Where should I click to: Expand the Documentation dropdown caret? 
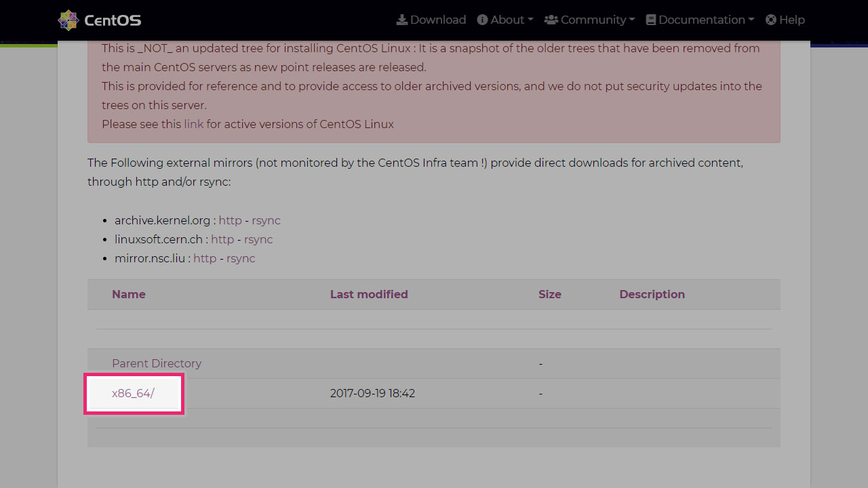point(751,20)
